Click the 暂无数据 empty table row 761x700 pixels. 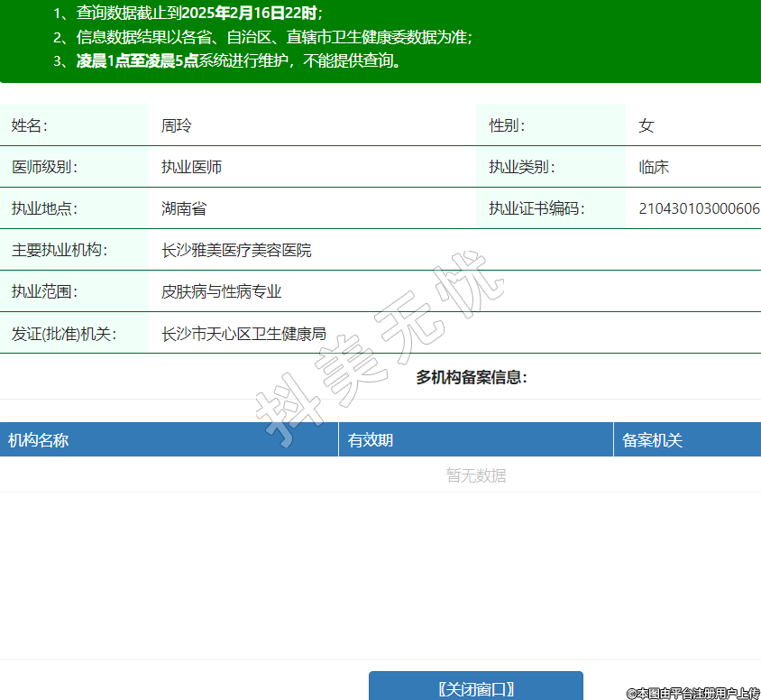[475, 475]
